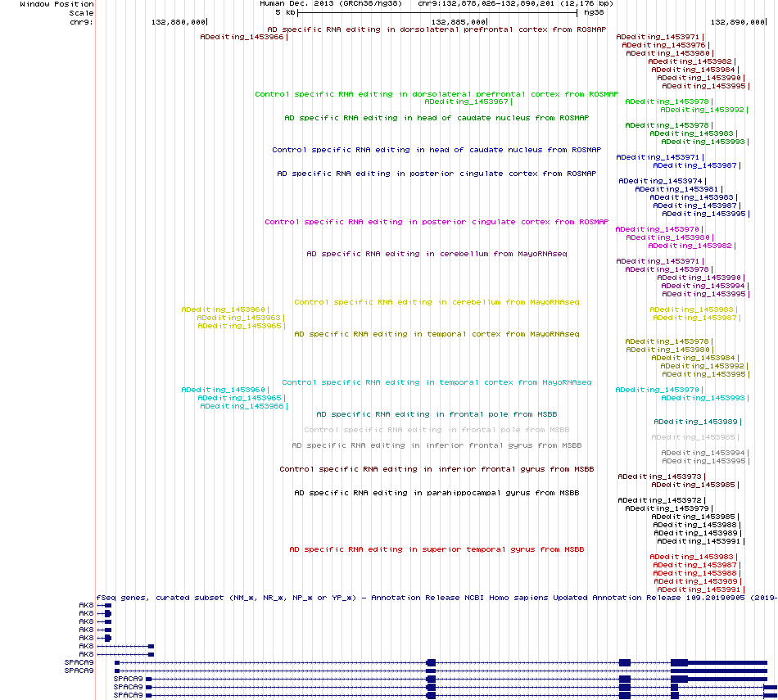Open the ADediting_1453973 item
The image size is (778, 700).
click(x=662, y=476)
